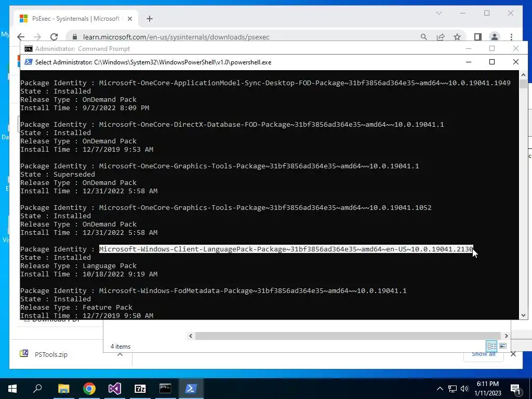This screenshot has height=399, width=532.
Task: Click the Sync-Desktop-FOD-Package identity line
Action: (x=265, y=83)
